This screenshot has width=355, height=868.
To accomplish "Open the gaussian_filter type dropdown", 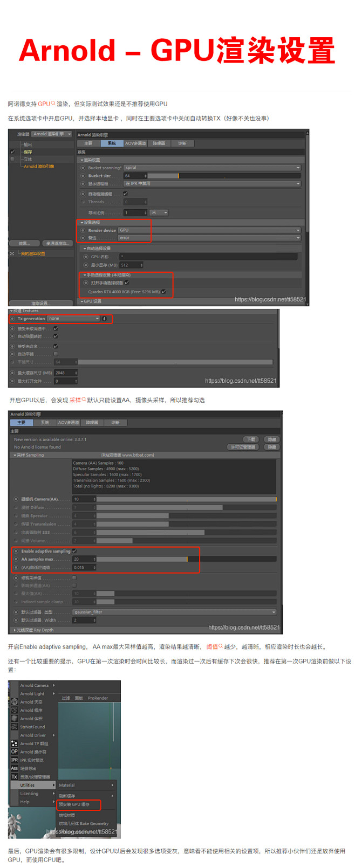I will [x=174, y=612].
